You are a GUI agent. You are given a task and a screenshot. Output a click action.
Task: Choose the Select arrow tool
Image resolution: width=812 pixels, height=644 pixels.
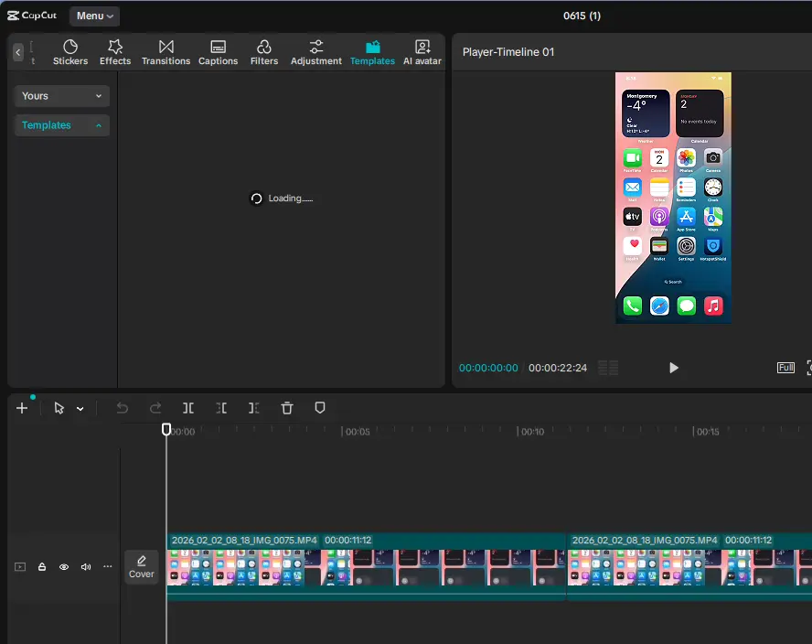(59, 408)
